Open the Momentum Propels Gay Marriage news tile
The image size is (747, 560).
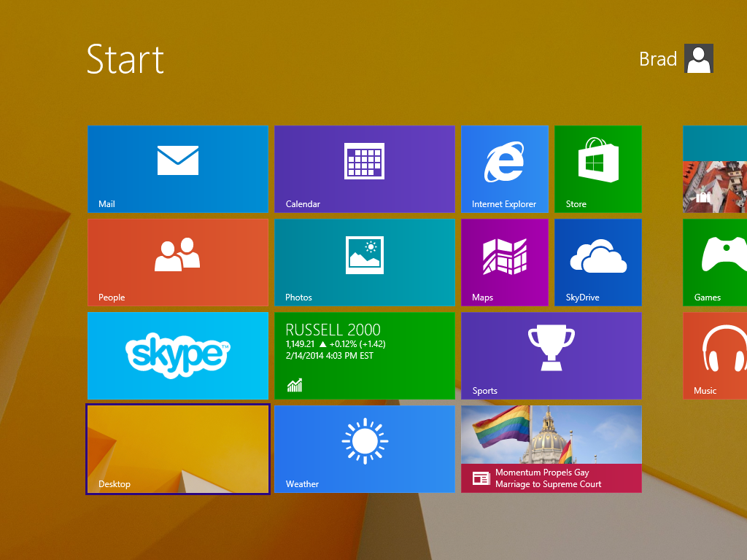[551, 449]
